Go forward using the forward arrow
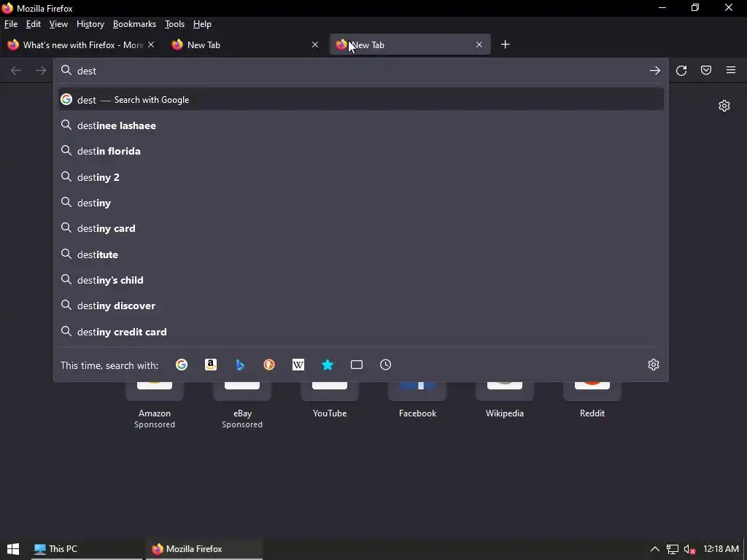747x560 pixels. point(41,71)
